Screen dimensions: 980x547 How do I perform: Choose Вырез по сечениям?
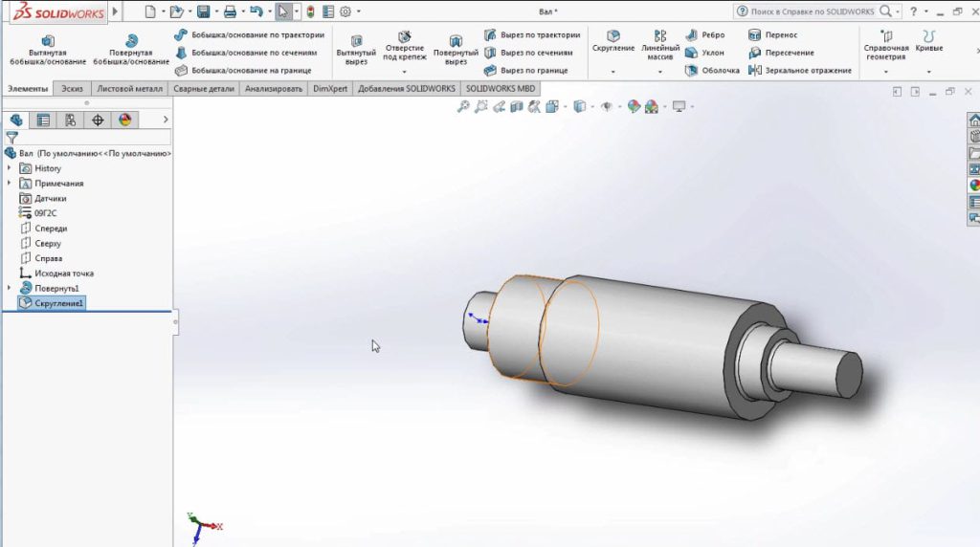[x=528, y=53]
